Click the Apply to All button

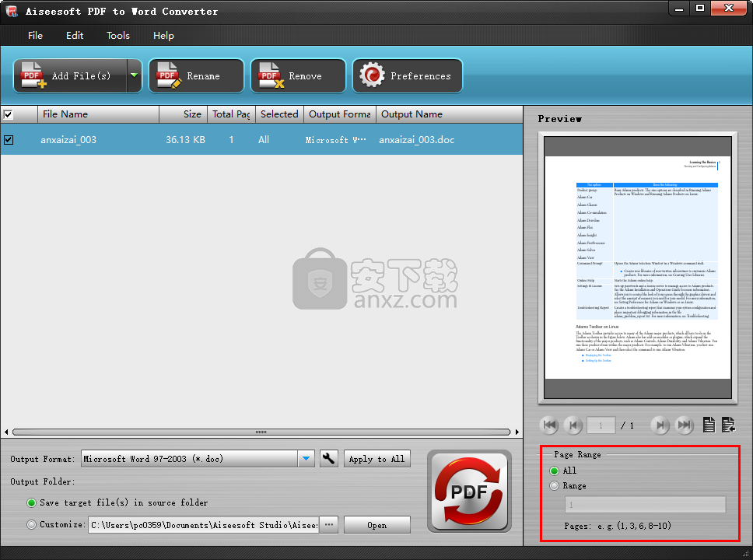click(x=377, y=459)
